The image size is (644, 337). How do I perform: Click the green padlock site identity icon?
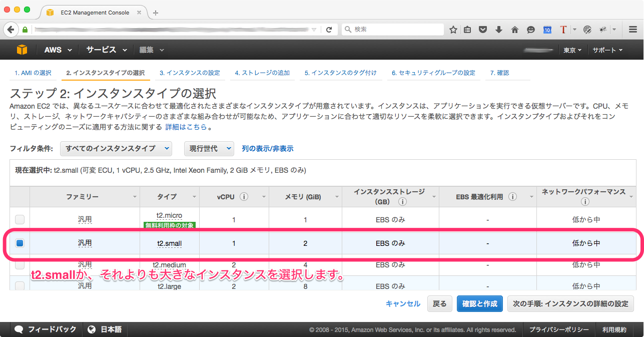[25, 30]
